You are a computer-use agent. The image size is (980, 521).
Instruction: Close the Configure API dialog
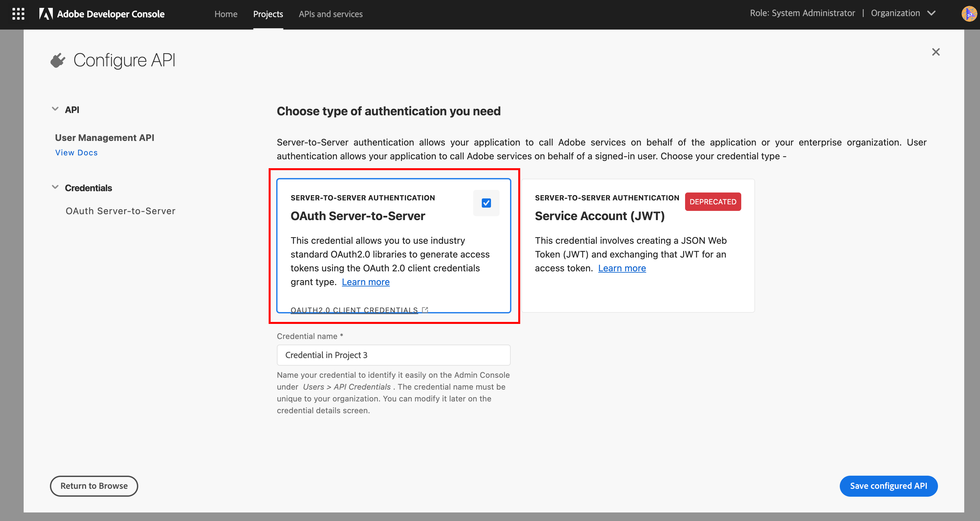(936, 52)
